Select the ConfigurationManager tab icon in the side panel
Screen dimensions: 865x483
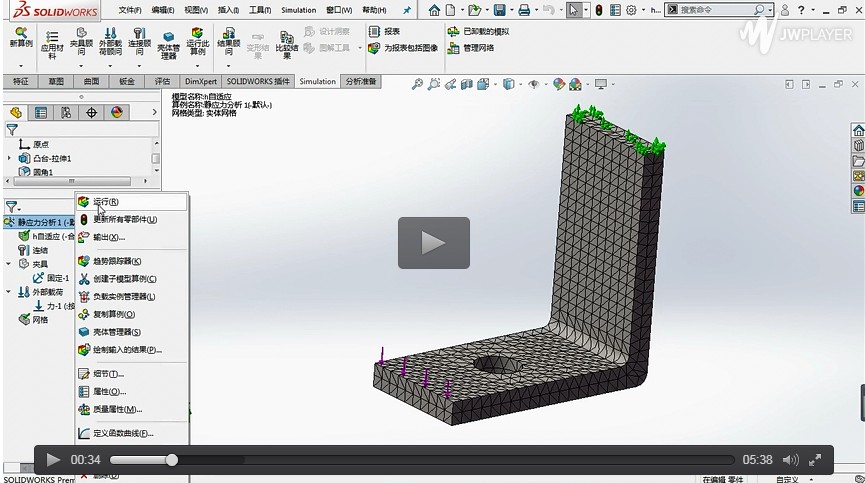click(x=66, y=113)
